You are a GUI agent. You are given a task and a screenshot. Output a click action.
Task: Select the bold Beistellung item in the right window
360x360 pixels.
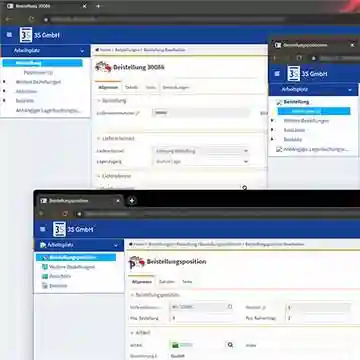tap(296, 102)
